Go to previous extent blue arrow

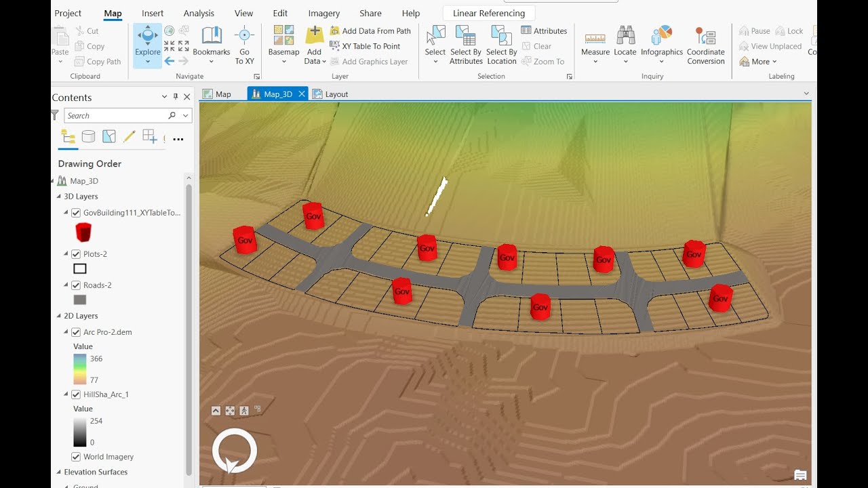pos(170,61)
